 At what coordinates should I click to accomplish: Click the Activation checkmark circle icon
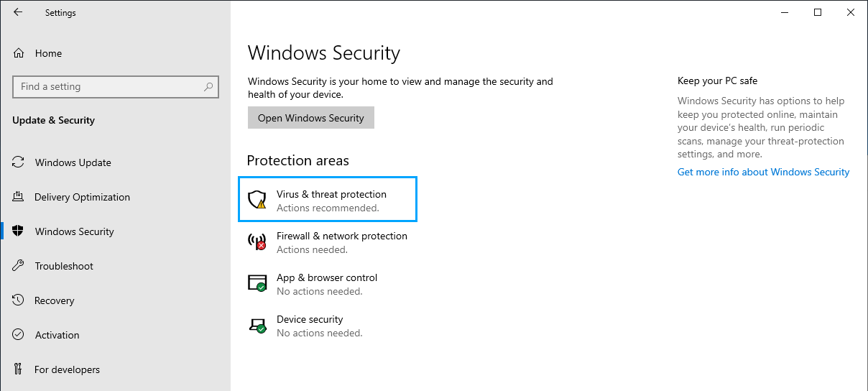(x=19, y=335)
